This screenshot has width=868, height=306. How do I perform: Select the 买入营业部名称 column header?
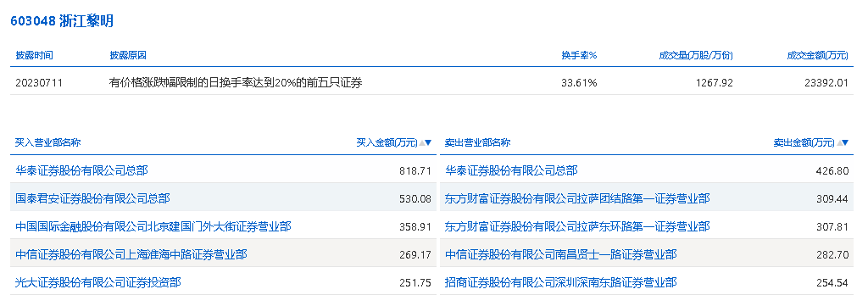click(48, 142)
